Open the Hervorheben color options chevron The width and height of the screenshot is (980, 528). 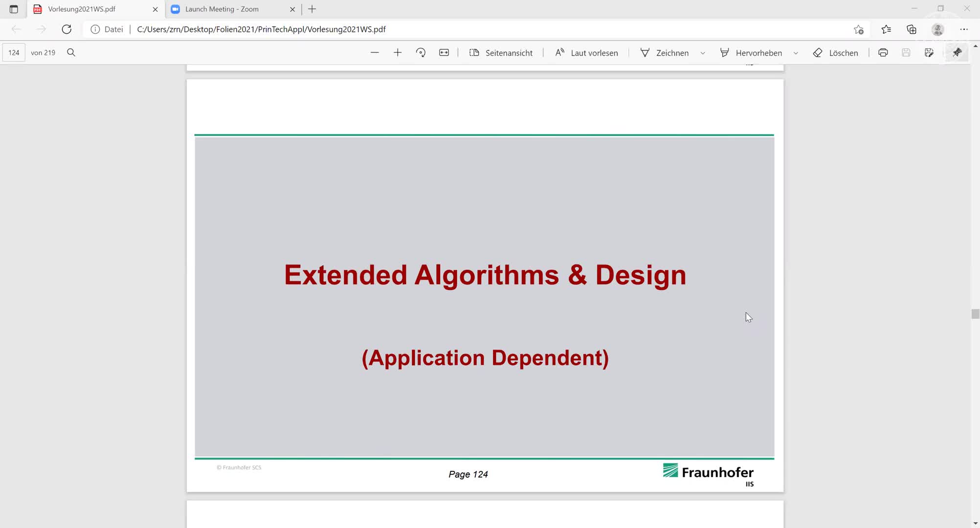[x=796, y=53]
